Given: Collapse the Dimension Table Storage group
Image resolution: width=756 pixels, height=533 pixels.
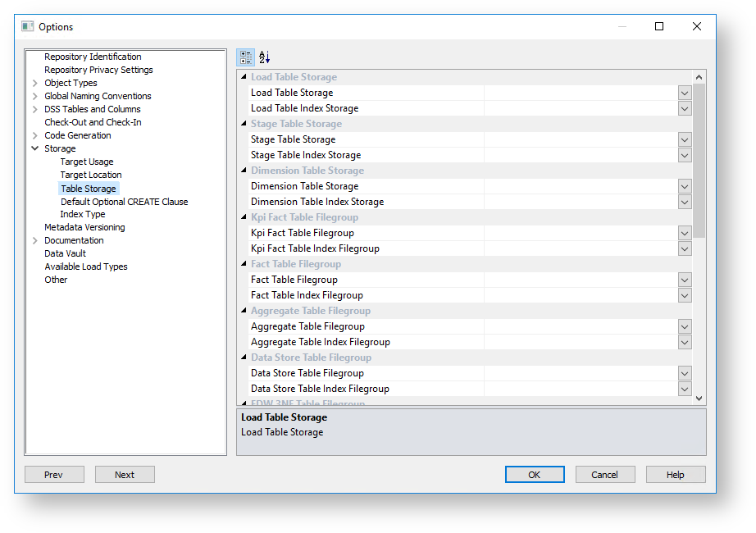Looking at the screenshot, I should [x=244, y=171].
